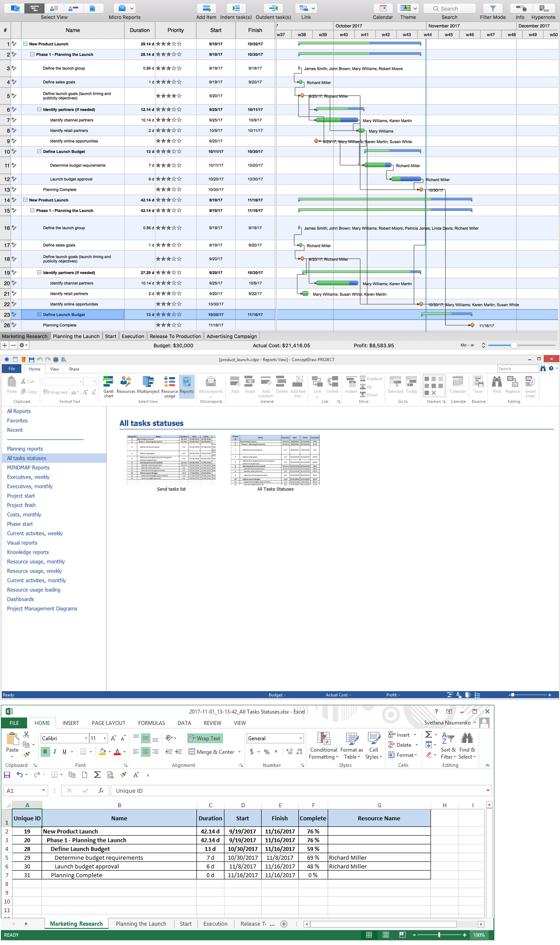Open the Calibri font name dropdown
The width and height of the screenshot is (560, 945).
click(x=86, y=738)
